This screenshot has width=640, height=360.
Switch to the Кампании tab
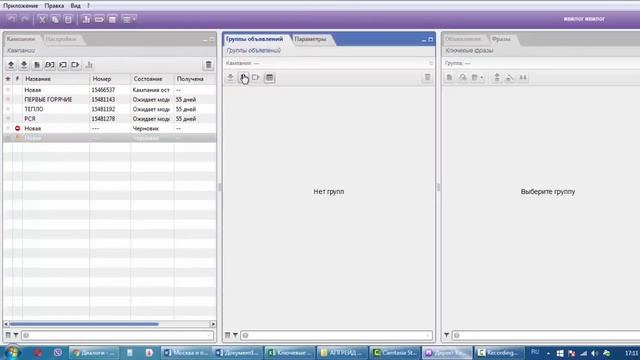pyautogui.click(x=21, y=39)
